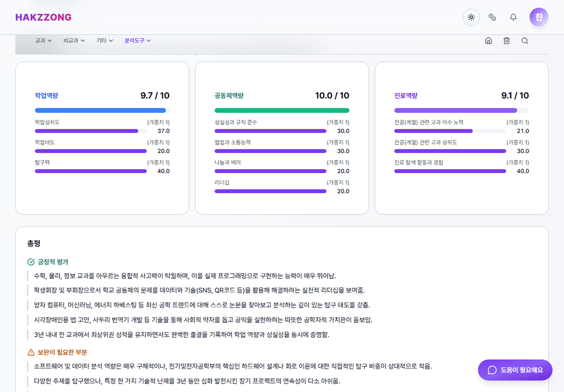Click the 나눔과 배려 label
This screenshot has width=564, height=392.
pos(228,163)
